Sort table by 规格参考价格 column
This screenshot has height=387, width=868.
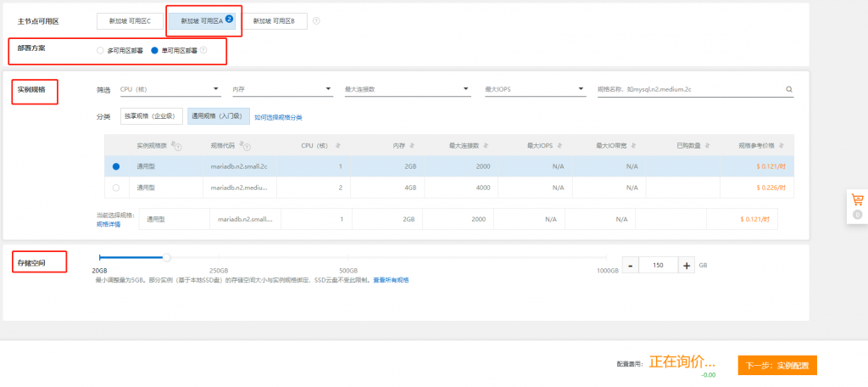[781, 146]
